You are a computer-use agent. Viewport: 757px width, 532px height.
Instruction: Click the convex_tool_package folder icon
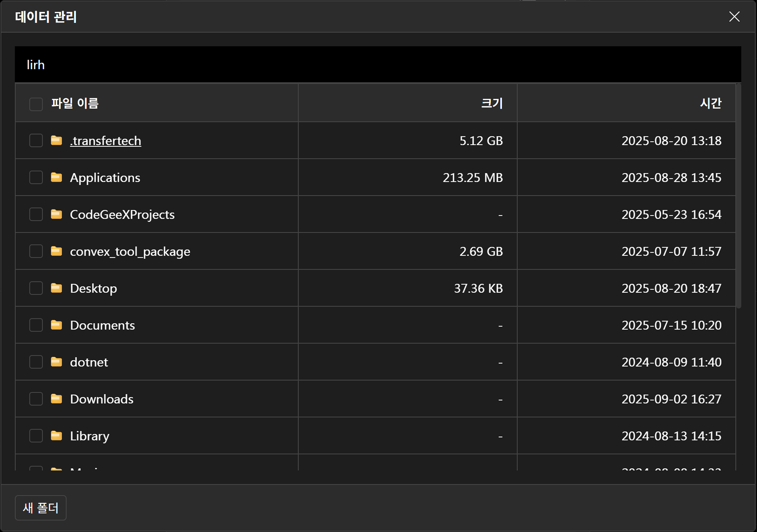coord(56,251)
